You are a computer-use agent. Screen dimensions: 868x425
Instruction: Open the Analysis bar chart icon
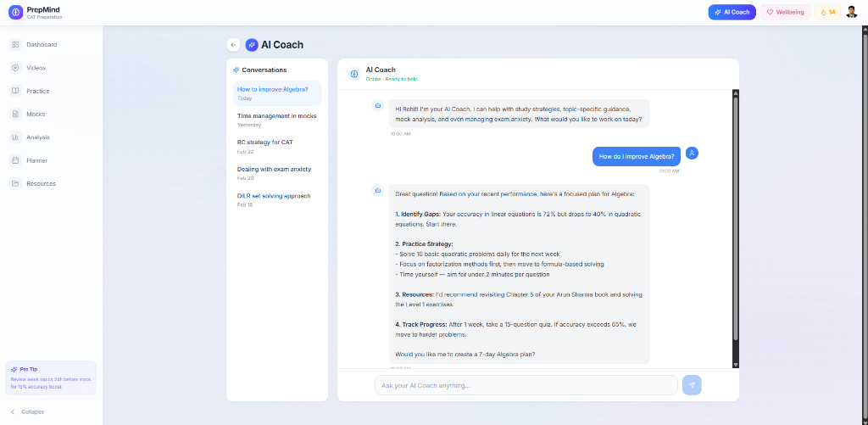click(x=15, y=137)
